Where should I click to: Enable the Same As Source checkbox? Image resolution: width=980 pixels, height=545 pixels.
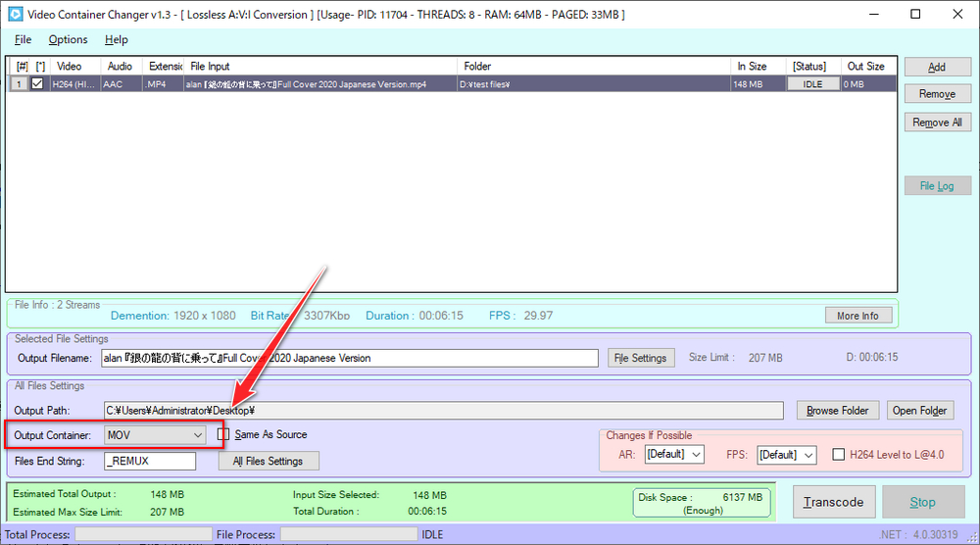click(x=223, y=434)
